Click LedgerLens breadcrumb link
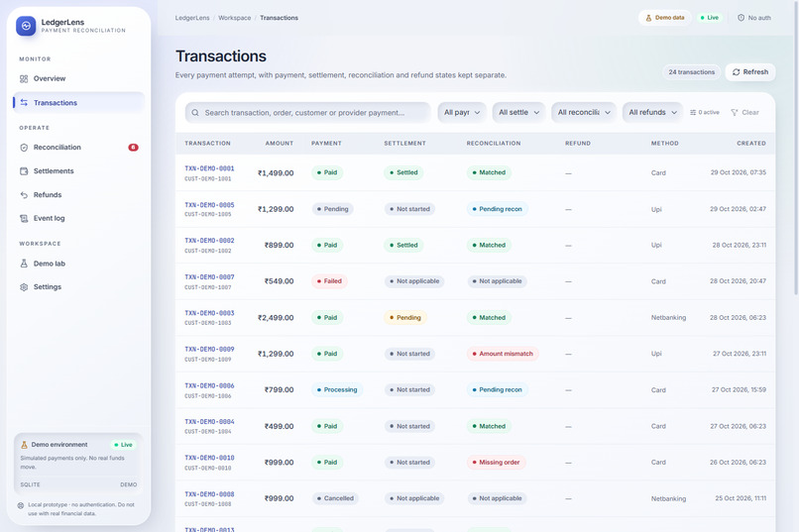The image size is (799, 532). 192,18
